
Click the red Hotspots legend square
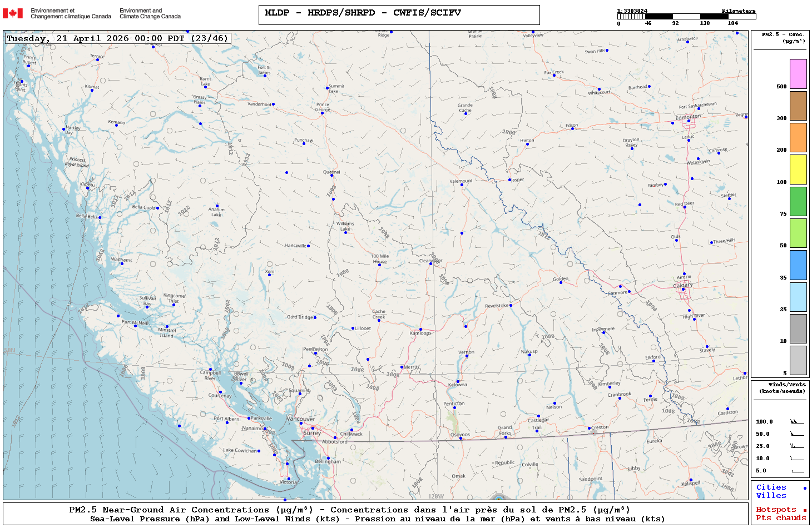coord(805,510)
